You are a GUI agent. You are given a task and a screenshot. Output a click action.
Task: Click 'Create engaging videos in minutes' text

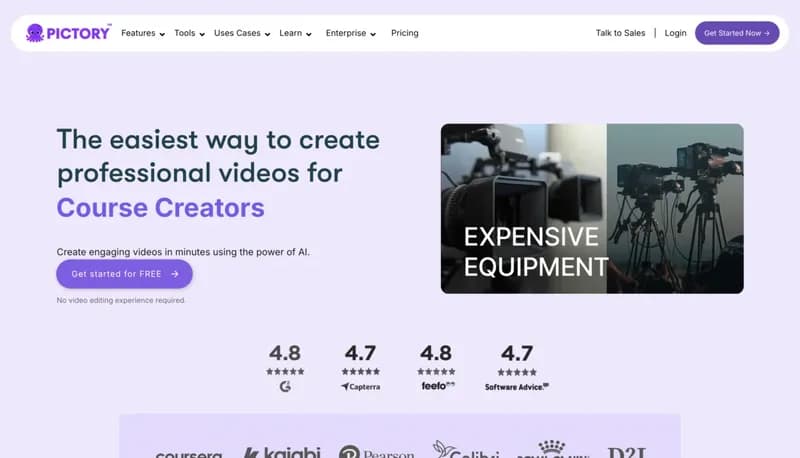pos(183,252)
